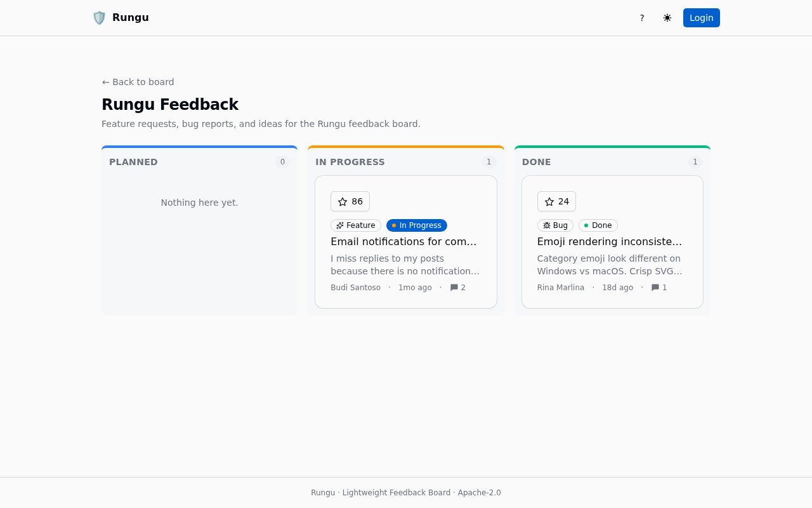Screen dimensions: 812x508
Task: Click the In Progress status badge
Action: click(x=417, y=225)
